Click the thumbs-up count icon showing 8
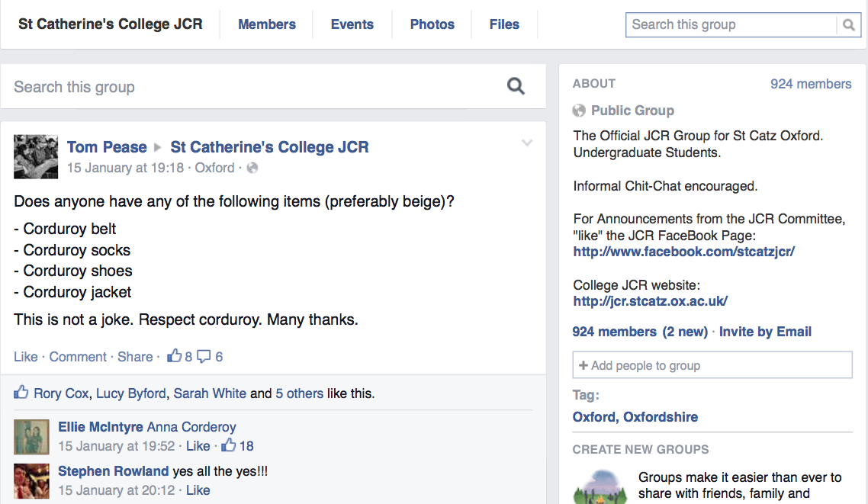 click(x=175, y=356)
